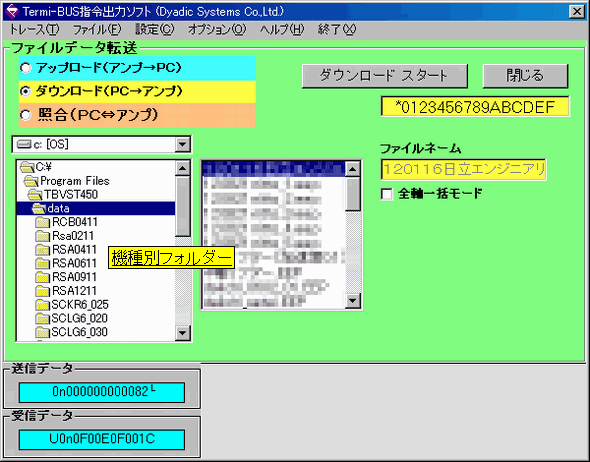Open the オプション(O) menu
590x462 pixels.
pyautogui.click(x=217, y=29)
